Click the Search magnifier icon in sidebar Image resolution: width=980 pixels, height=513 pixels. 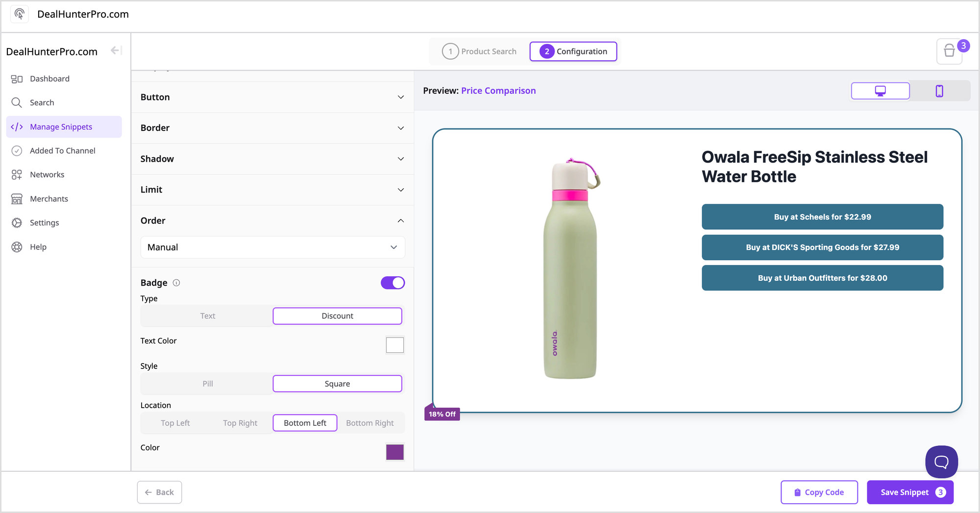(x=17, y=102)
